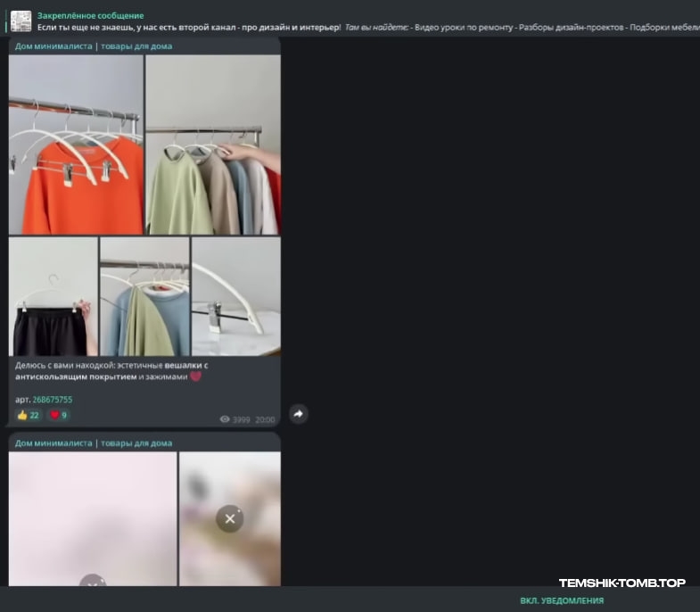Click the pinned message channel avatar thumbnail
The height and width of the screenshot is (612, 700).
21,21
